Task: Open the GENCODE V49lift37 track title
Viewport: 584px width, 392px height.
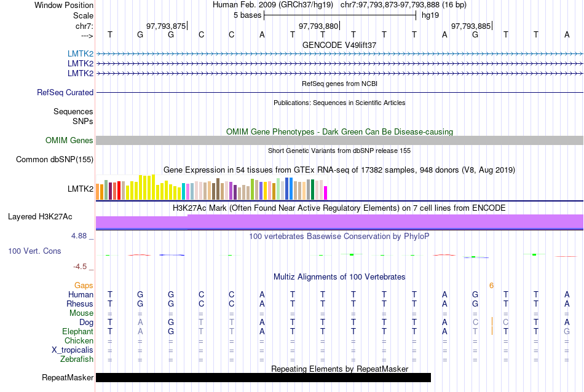Action: click(339, 45)
